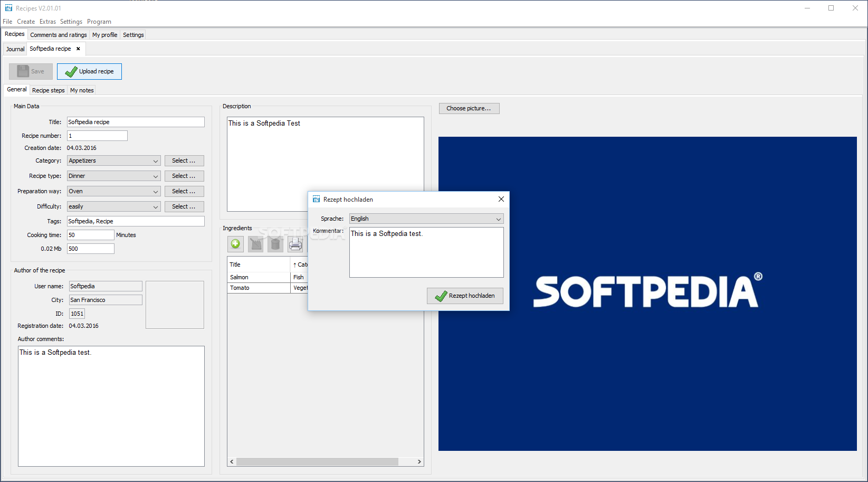Click the User name field

coord(106,286)
